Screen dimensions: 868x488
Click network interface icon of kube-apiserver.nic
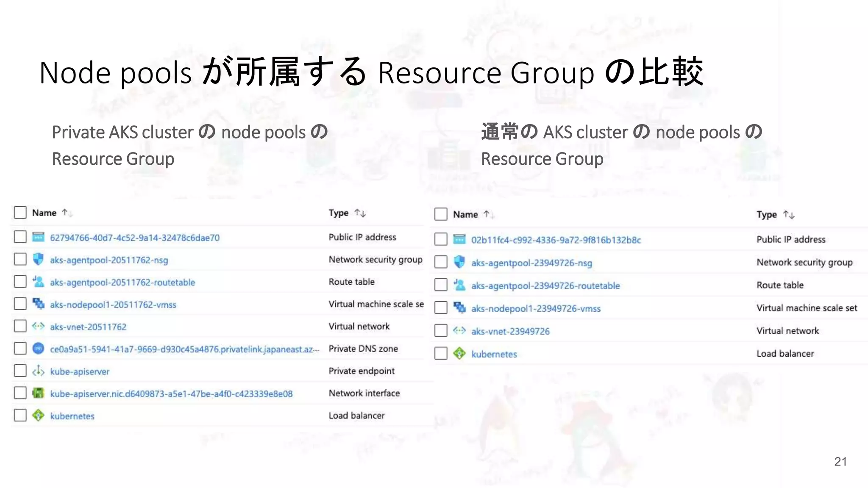[38, 393]
